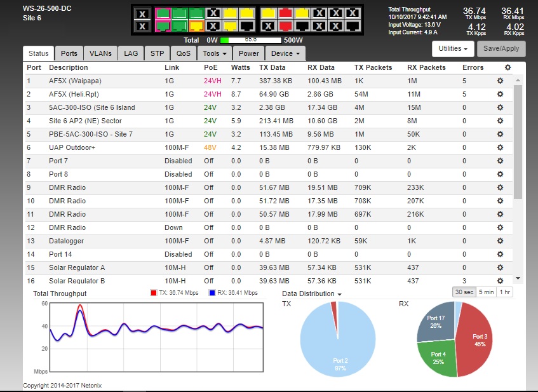This screenshot has height=392, width=538.
Task: Switch to the VLANs tab
Action: (100, 54)
